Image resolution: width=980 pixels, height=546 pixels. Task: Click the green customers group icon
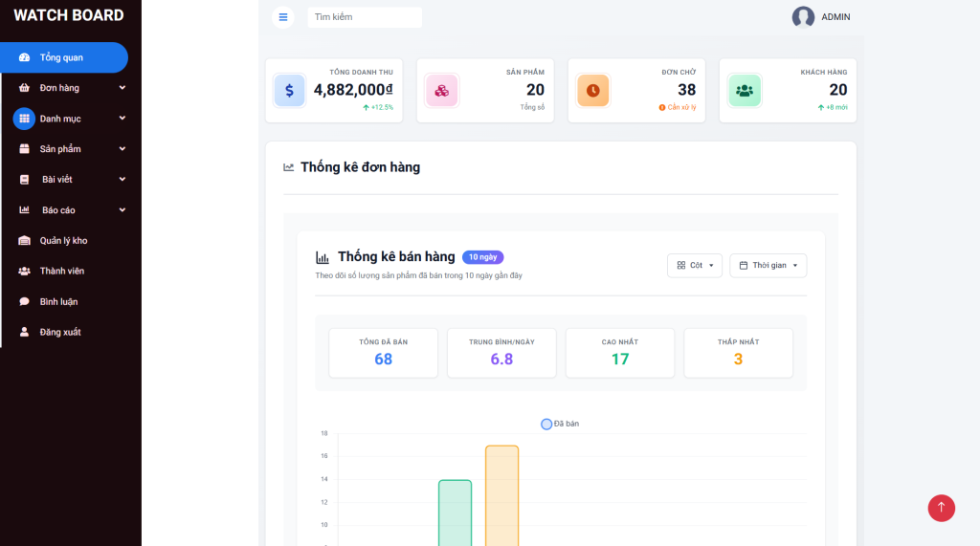[744, 91]
